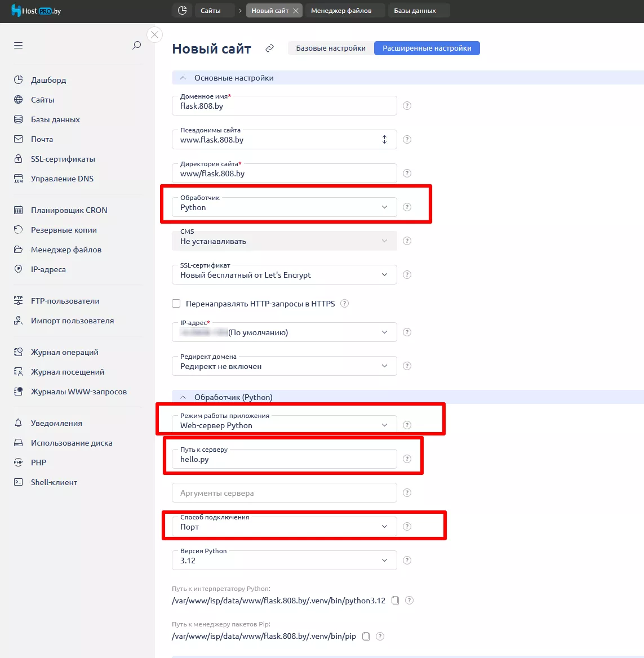Close the sidebar with round X button
This screenshot has height=658, width=644.
pyautogui.click(x=154, y=35)
